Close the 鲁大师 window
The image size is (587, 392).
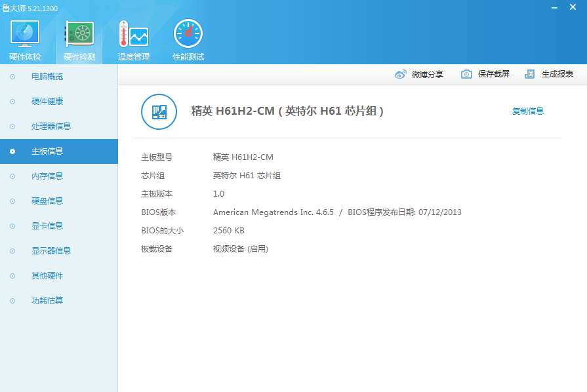pos(573,7)
